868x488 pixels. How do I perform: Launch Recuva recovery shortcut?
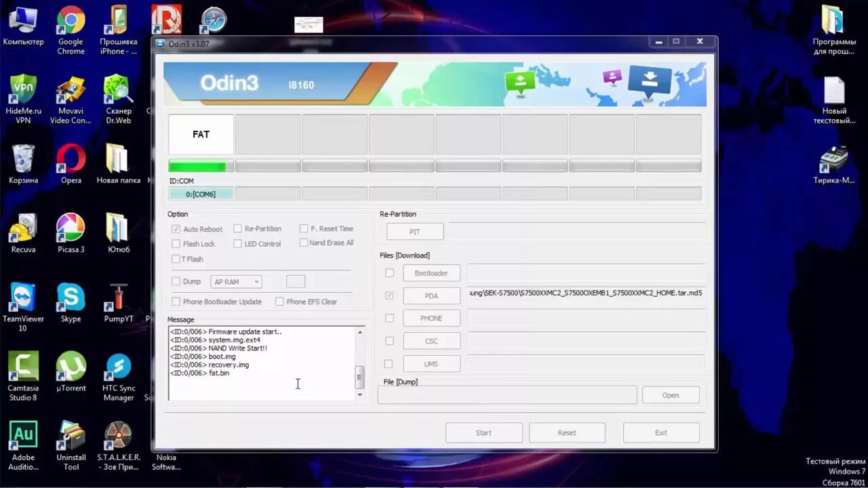coord(23,234)
